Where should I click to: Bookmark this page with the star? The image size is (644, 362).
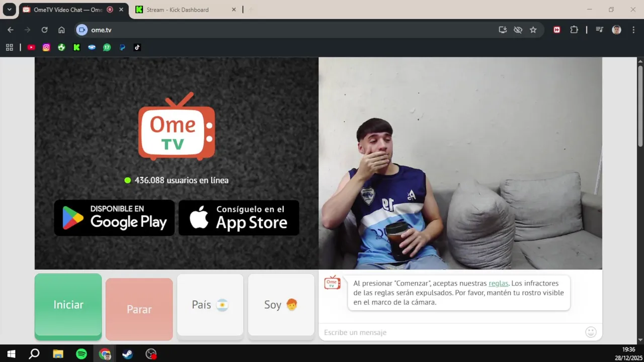pyautogui.click(x=533, y=30)
